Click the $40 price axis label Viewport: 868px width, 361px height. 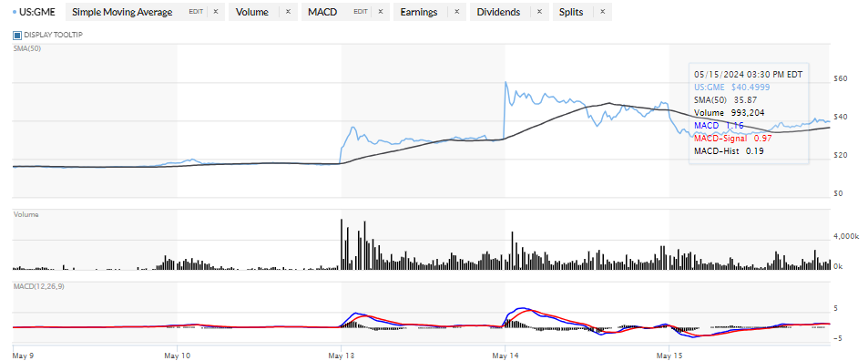(x=841, y=117)
